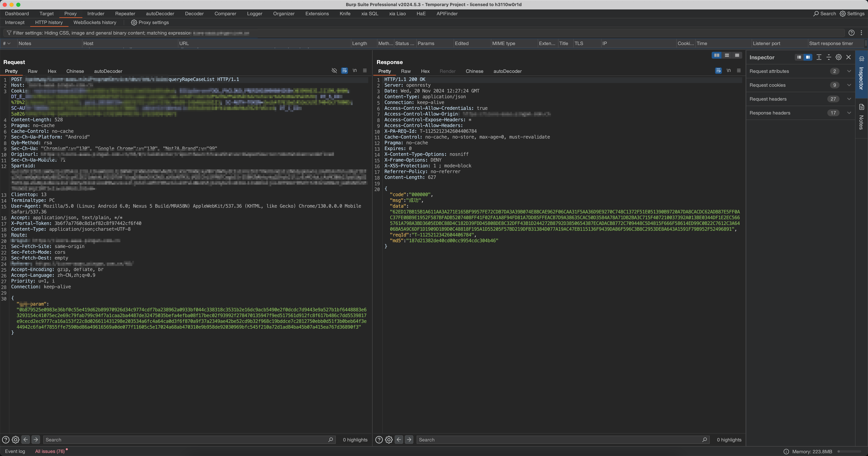Image resolution: width=868 pixels, height=456 pixels.
Task: Go to next Request search match
Action: pos(36,440)
